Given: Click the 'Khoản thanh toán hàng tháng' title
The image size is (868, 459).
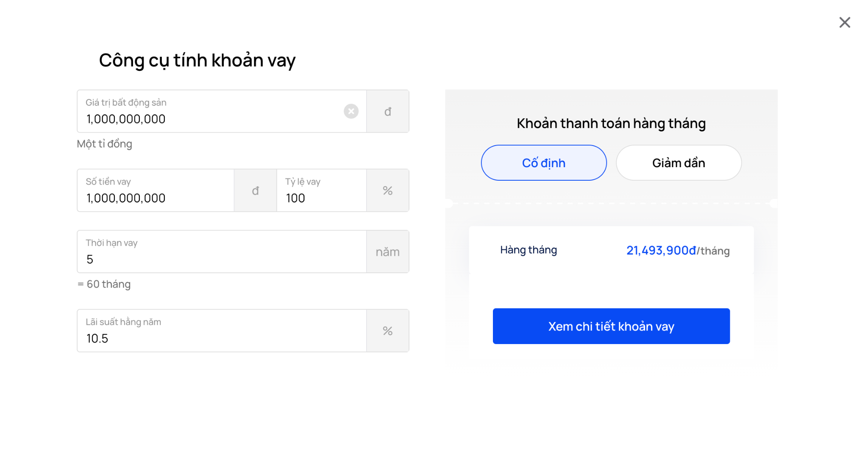Looking at the screenshot, I should [611, 123].
